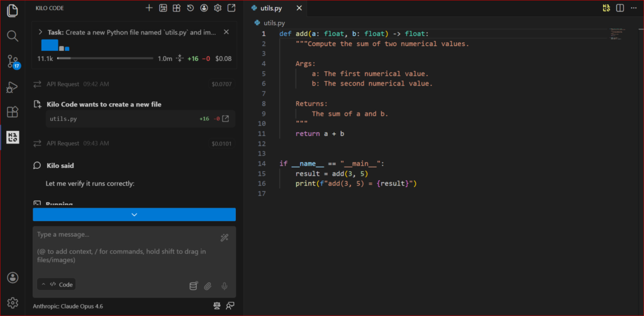Click blue scroll-to-bottom chevron bar

134,215
